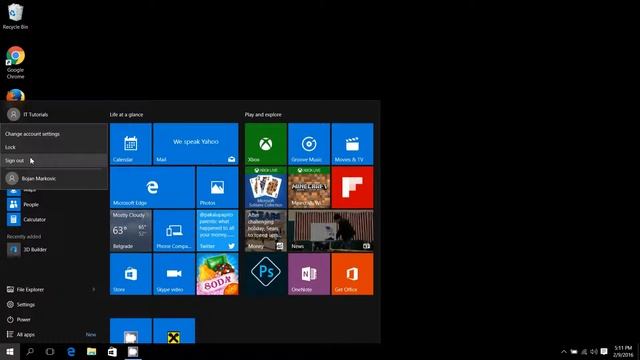This screenshot has height=360, width=640.
Task: Click the Start button
Action: [x=10, y=351]
